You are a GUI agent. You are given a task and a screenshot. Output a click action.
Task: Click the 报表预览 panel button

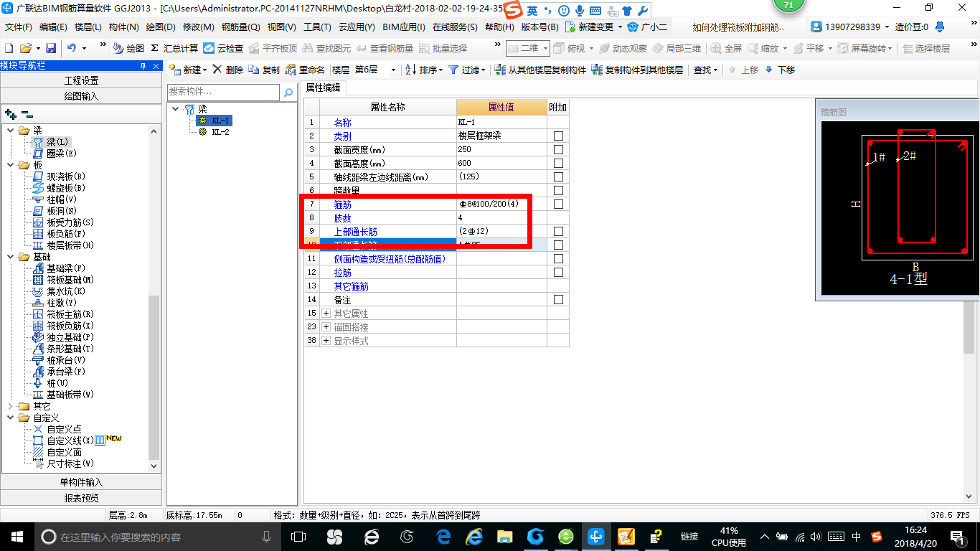81,497
